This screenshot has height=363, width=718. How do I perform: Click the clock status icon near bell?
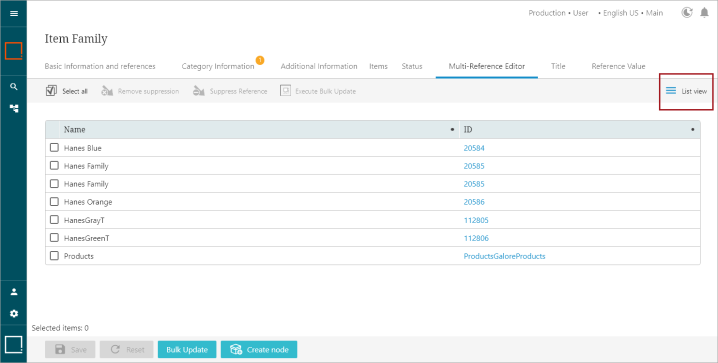[687, 13]
